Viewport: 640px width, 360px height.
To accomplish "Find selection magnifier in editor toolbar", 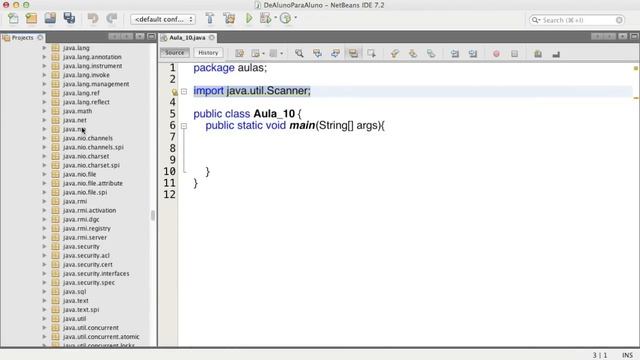I will point(299,53).
